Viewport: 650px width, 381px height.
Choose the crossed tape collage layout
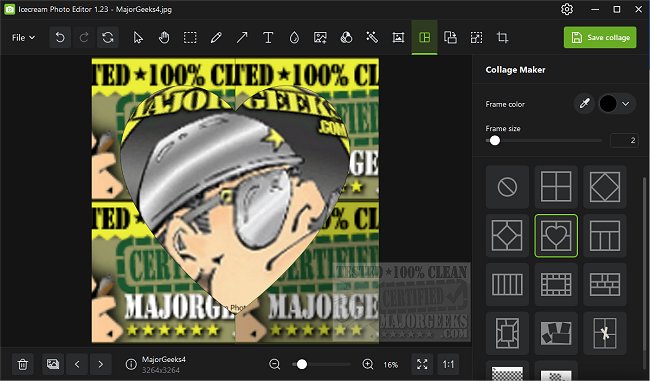pyautogui.click(x=605, y=333)
